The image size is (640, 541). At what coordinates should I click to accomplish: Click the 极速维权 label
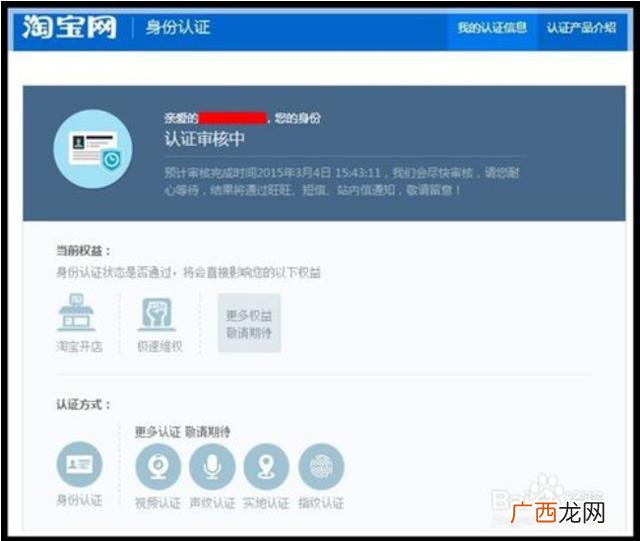click(x=160, y=347)
